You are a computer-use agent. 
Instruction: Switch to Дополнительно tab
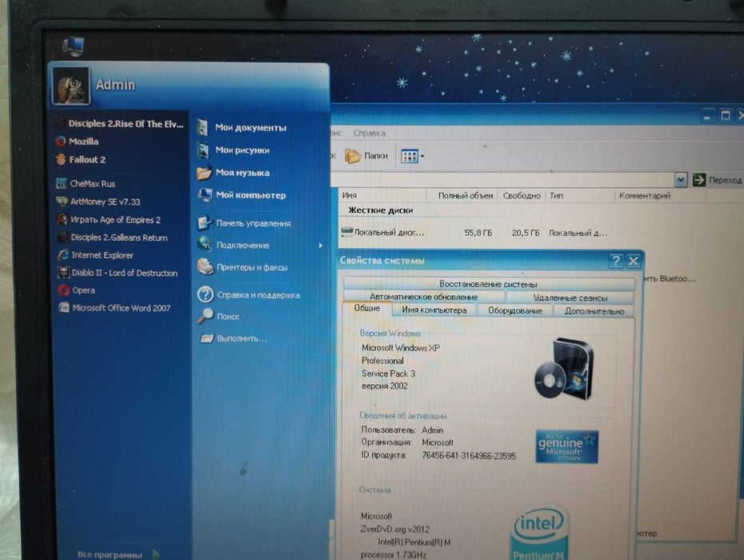tap(594, 311)
